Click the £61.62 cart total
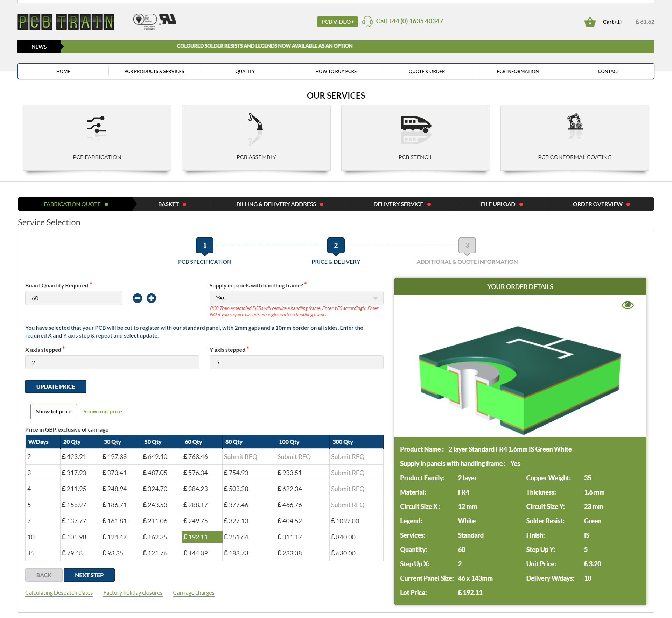The image size is (672, 618). [x=645, y=22]
